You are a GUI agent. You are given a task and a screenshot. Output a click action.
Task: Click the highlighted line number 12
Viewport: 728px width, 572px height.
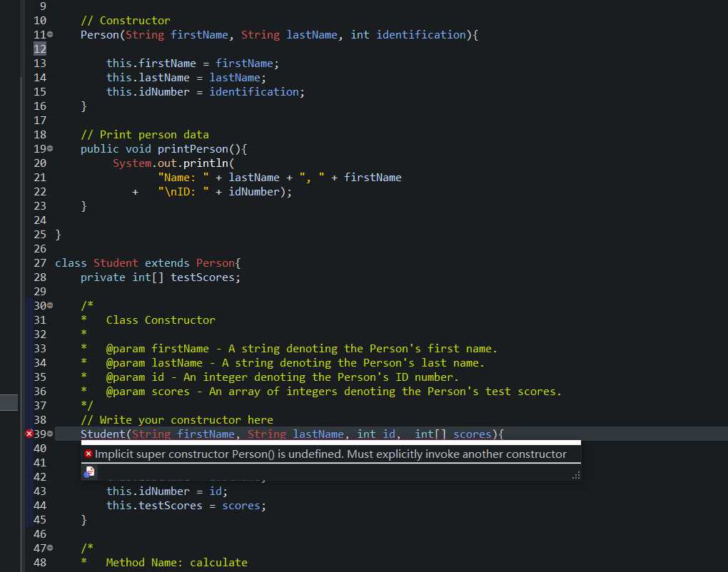[x=40, y=48]
